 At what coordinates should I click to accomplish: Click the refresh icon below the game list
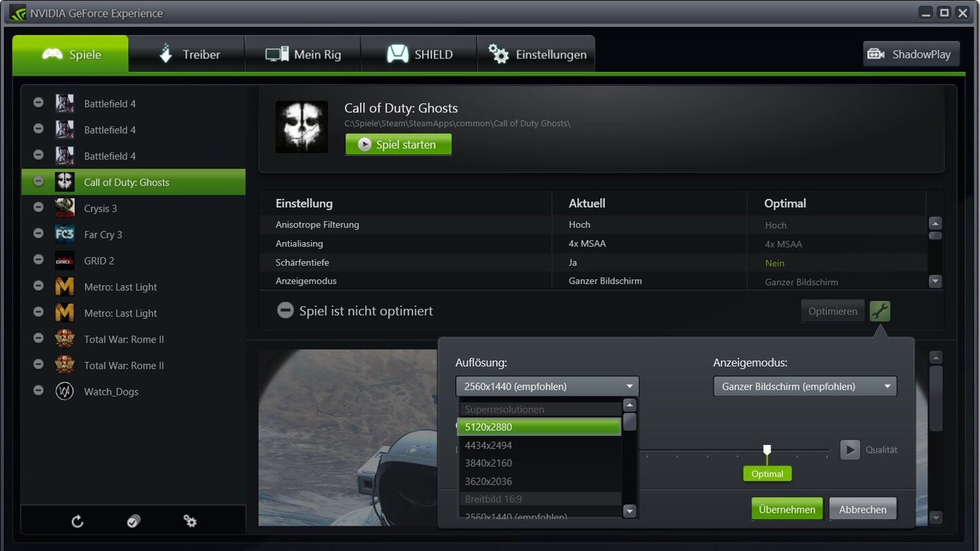pos(78,521)
